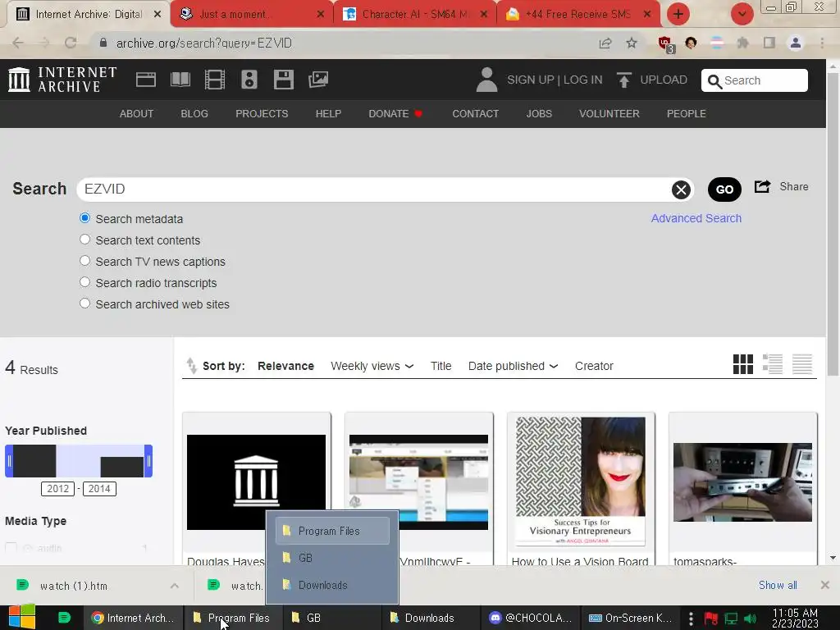Screen dimensions: 840x630
Task: Open the tab search dropdown in Chrome
Action: tap(742, 14)
